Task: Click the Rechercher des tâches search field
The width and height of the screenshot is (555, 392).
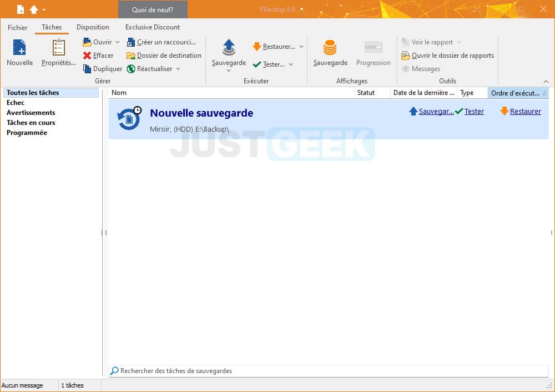Action: pos(329,371)
